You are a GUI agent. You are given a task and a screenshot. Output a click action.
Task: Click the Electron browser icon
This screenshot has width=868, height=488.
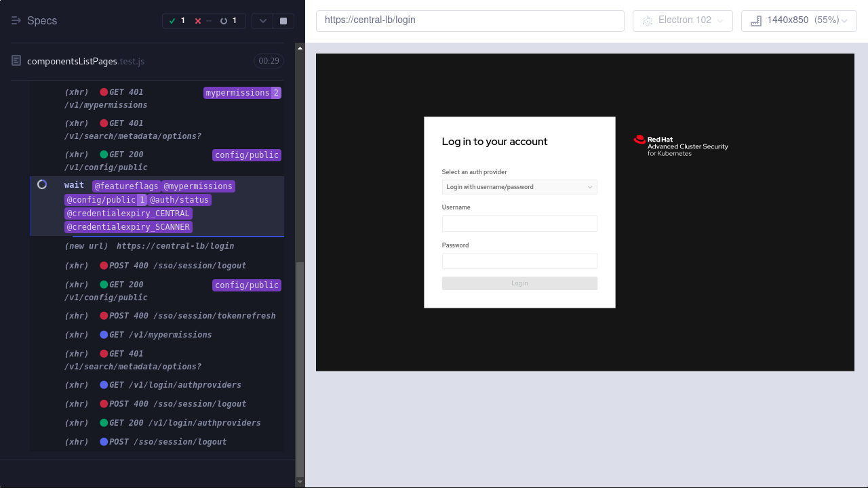647,21
